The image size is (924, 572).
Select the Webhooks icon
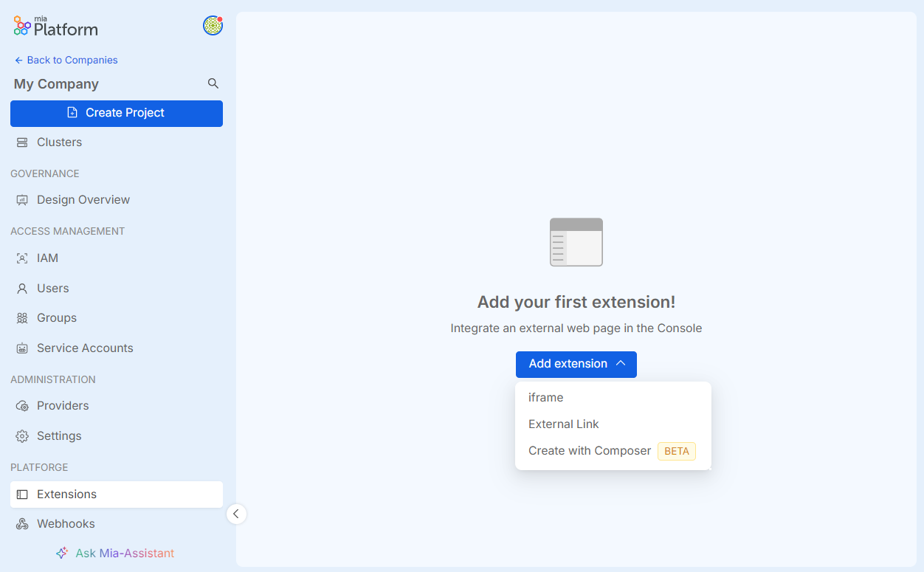pyautogui.click(x=22, y=523)
